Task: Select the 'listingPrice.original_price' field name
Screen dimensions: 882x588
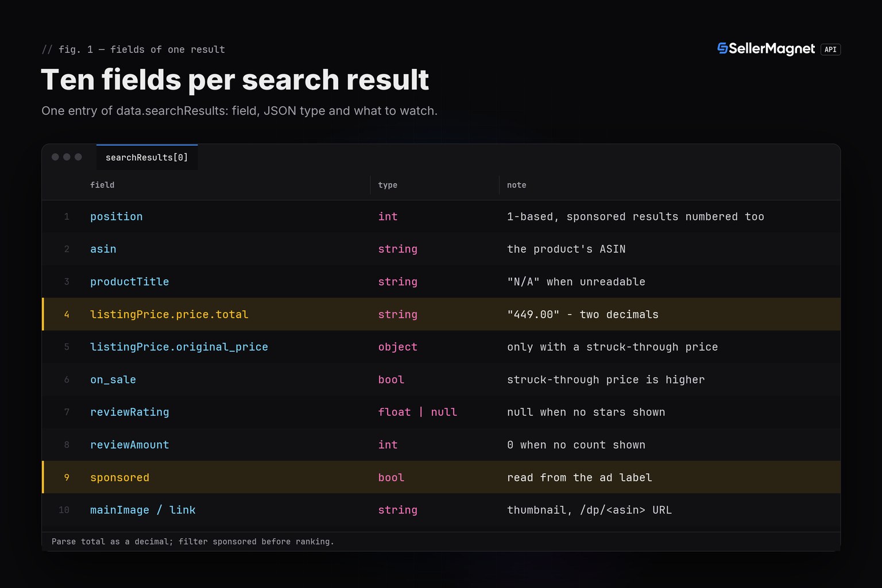Action: [179, 347]
